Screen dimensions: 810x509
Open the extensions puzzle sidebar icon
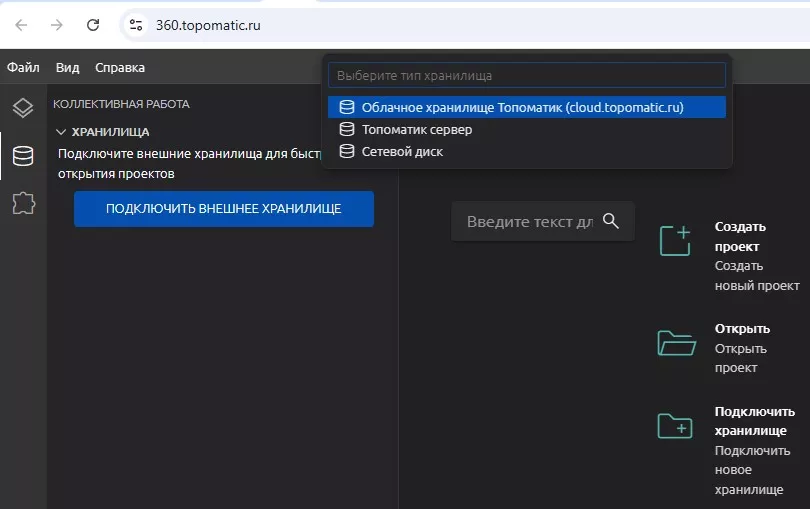22,204
